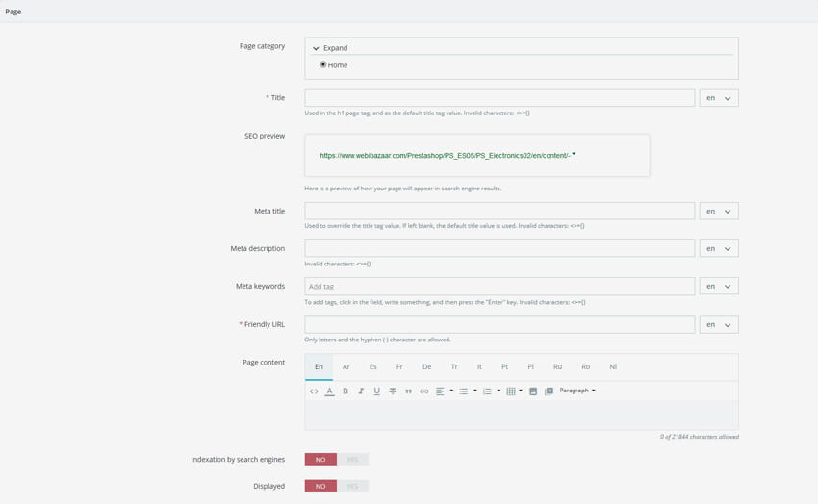Set search engine indexation to NO
Viewport: 818px width, 504px height.
(320, 459)
